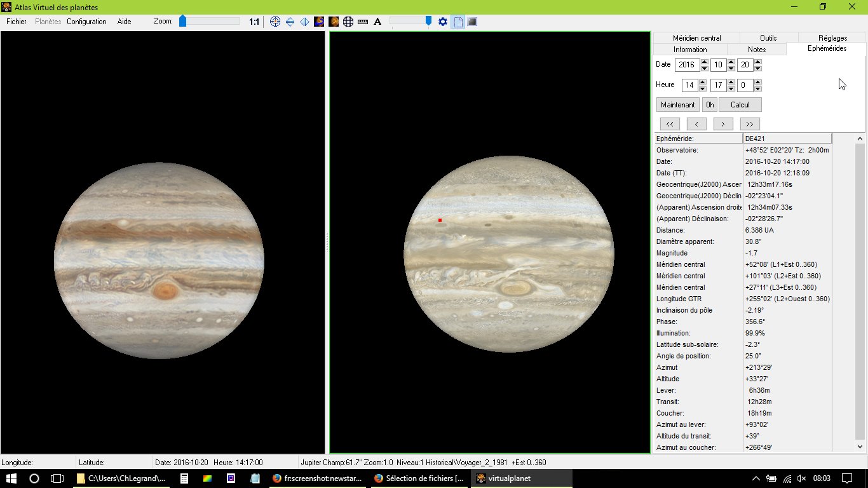Mirror the view horizontally using the left-right arrows icon
This screenshot has width=868, height=488.
304,22
